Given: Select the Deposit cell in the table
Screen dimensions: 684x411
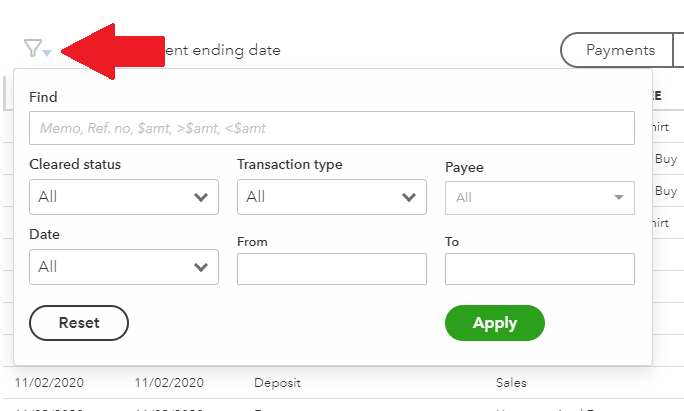Looking at the screenshot, I should point(278,382).
